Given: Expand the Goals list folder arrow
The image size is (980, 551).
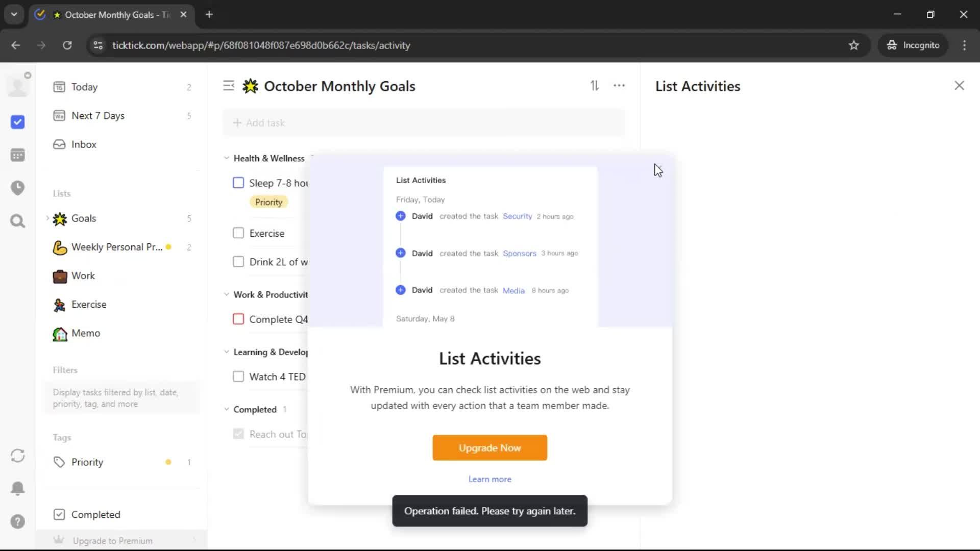Looking at the screenshot, I should 47,218.
